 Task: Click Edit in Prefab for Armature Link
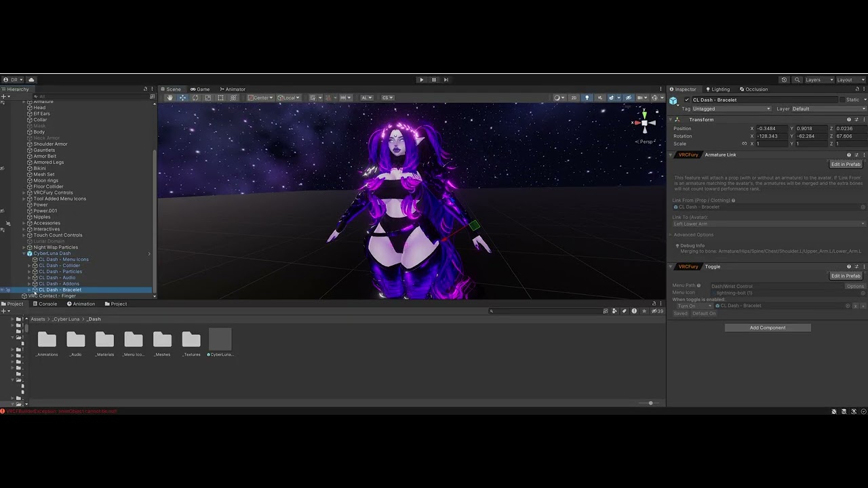pos(846,164)
